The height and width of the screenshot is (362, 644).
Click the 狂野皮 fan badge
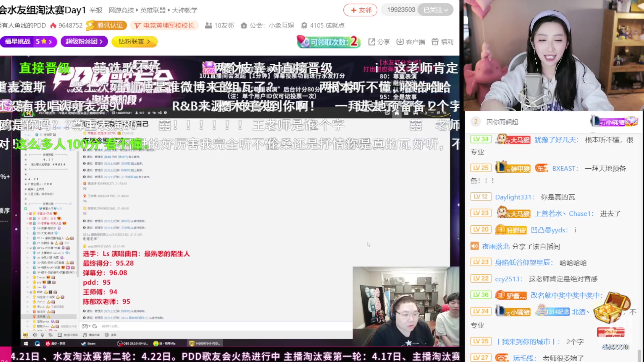511,230
